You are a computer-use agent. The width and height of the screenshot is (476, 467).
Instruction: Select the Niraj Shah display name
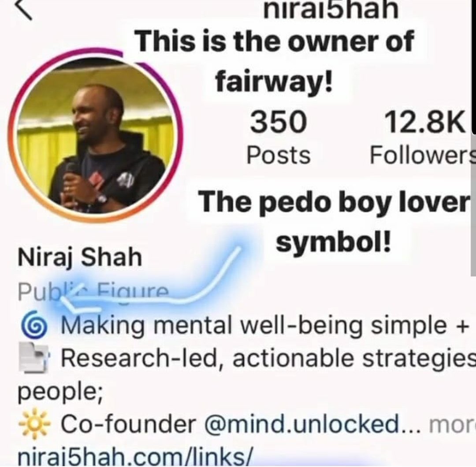80,257
